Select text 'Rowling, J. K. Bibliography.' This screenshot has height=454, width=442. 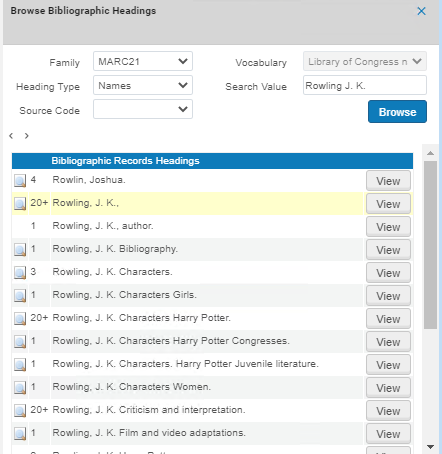coord(115,249)
